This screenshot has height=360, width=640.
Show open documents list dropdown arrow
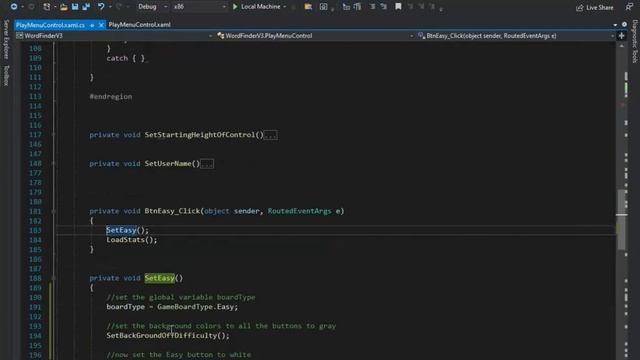tap(615, 25)
